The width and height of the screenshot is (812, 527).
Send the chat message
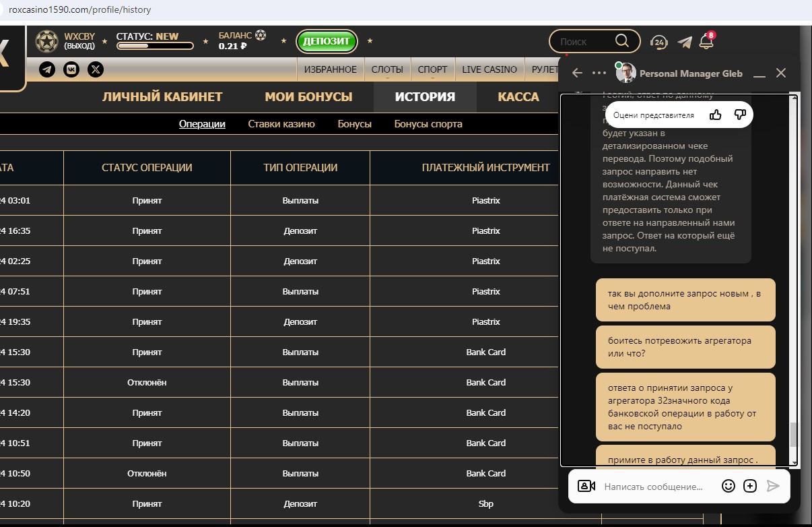coord(773,486)
